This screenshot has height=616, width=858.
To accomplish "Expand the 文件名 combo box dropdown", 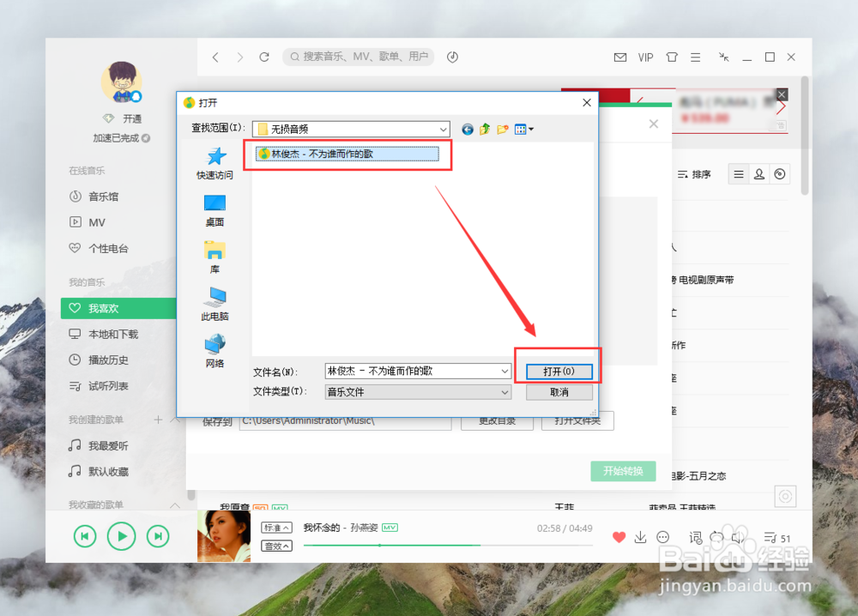I will coord(505,371).
